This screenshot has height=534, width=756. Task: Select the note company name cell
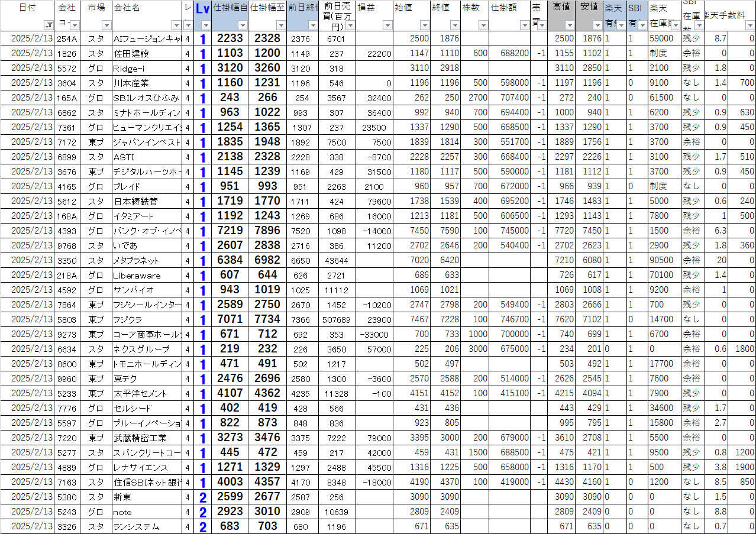[x=147, y=512]
